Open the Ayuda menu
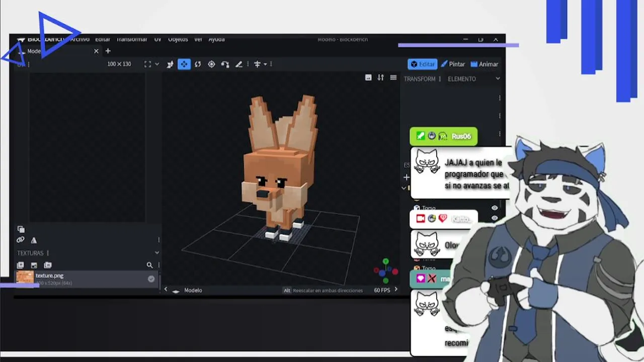The height and width of the screenshot is (362, 644). pyautogui.click(x=216, y=39)
